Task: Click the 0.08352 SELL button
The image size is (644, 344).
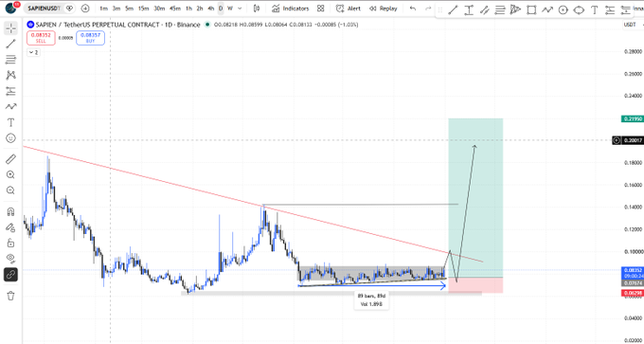Action: pyautogui.click(x=41, y=38)
